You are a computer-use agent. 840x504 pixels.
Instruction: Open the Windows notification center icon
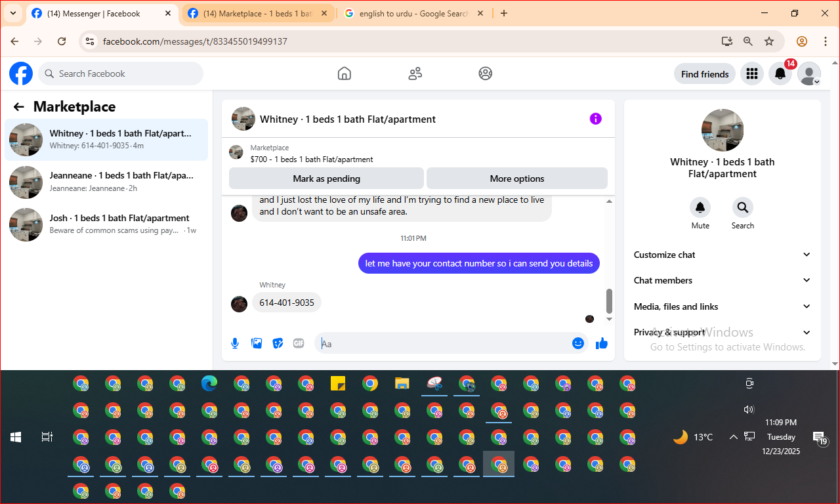820,438
